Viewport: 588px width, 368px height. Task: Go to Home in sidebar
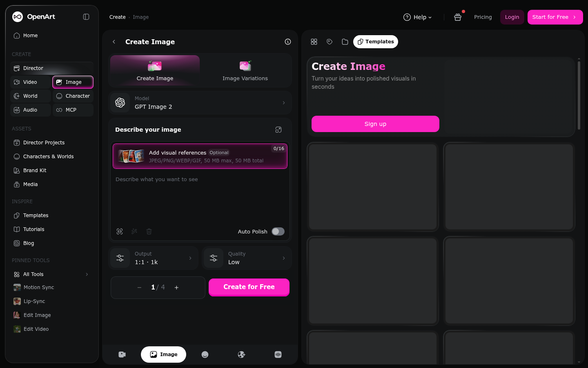[52, 36]
